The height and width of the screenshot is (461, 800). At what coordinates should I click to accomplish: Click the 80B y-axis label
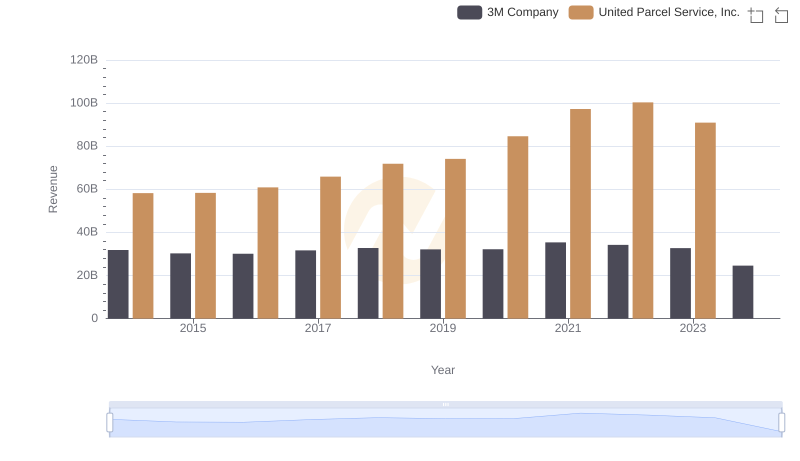click(x=87, y=146)
